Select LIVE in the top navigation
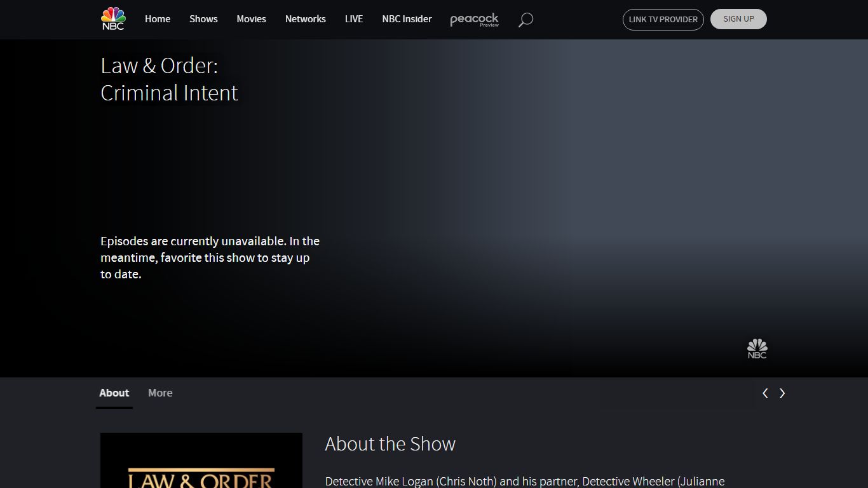 click(354, 19)
